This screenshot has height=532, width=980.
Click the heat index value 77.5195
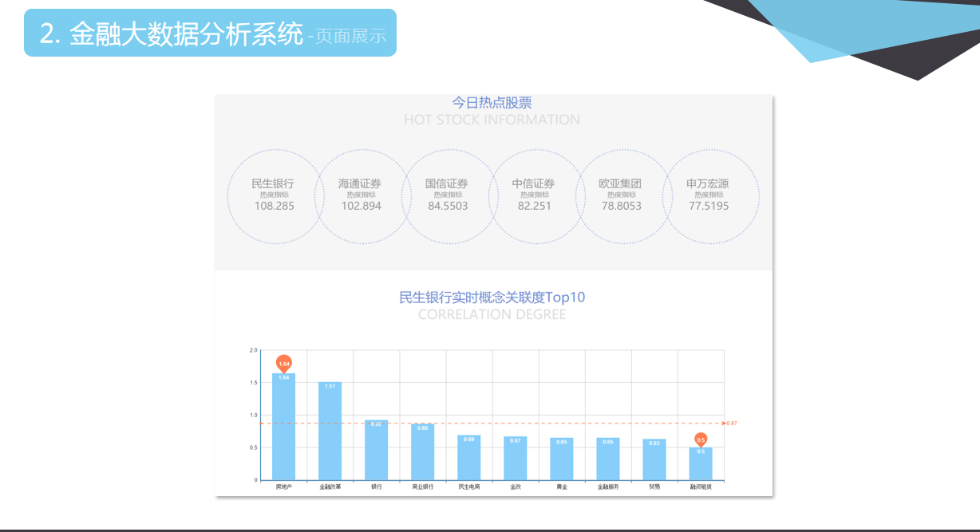(x=709, y=206)
